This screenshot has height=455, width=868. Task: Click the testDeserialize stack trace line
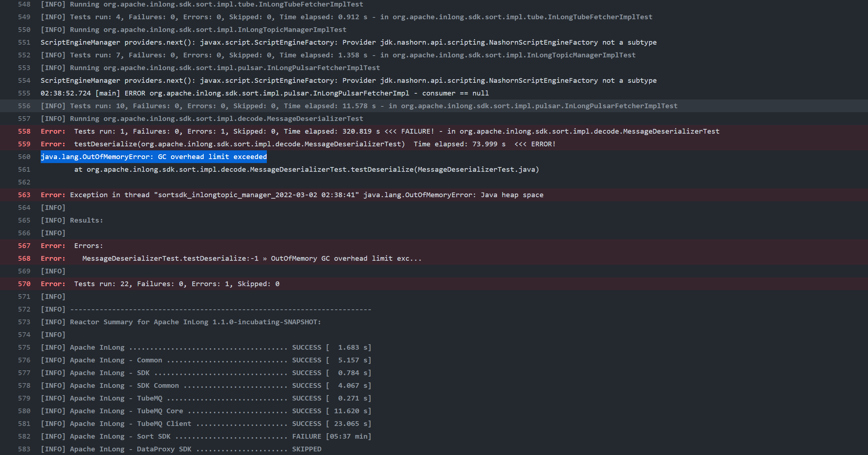coord(306,170)
